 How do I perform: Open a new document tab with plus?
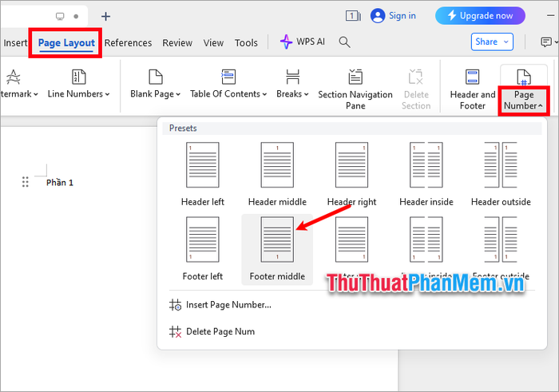[x=105, y=17]
